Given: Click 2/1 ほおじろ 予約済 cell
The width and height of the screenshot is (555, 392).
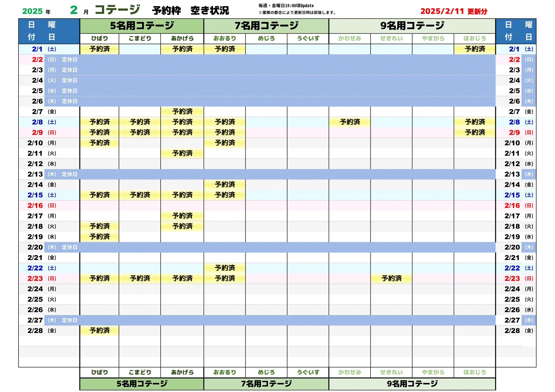Looking at the screenshot, I should coord(475,49).
